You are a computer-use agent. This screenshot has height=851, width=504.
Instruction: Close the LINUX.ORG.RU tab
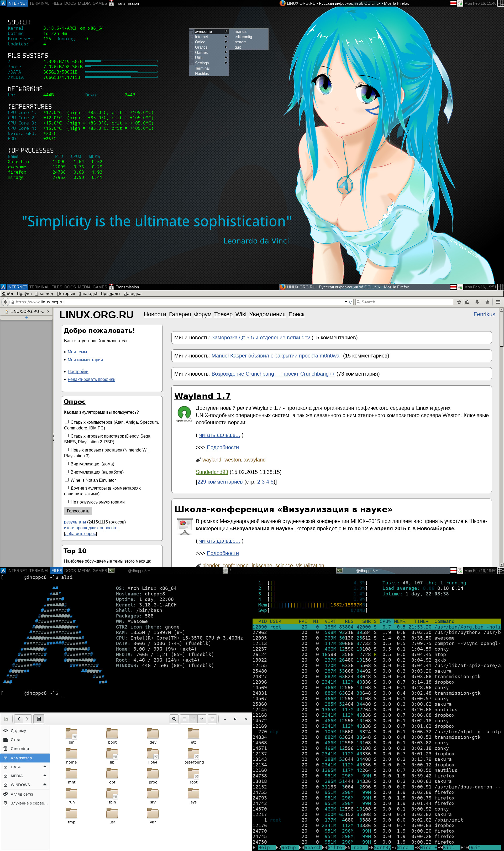(x=48, y=311)
